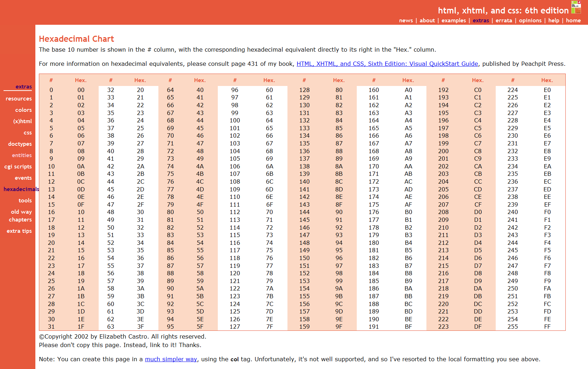
Task: Click hex value 'C0' in the chart
Action: [478, 90]
